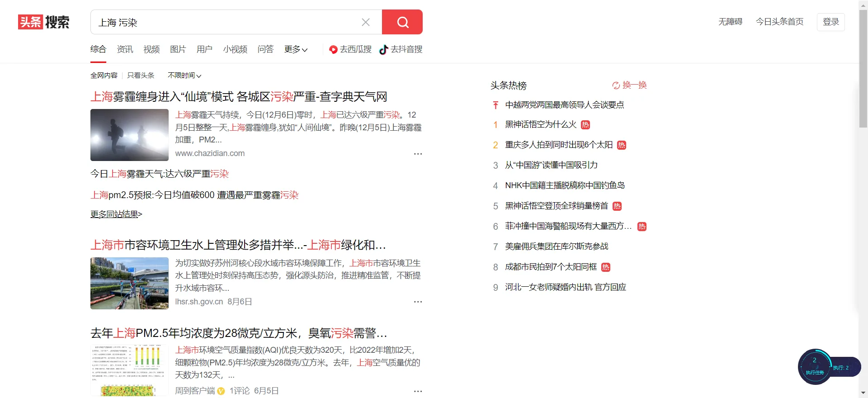Click the 头条搜索 logo
868x398 pixels.
[x=44, y=22]
